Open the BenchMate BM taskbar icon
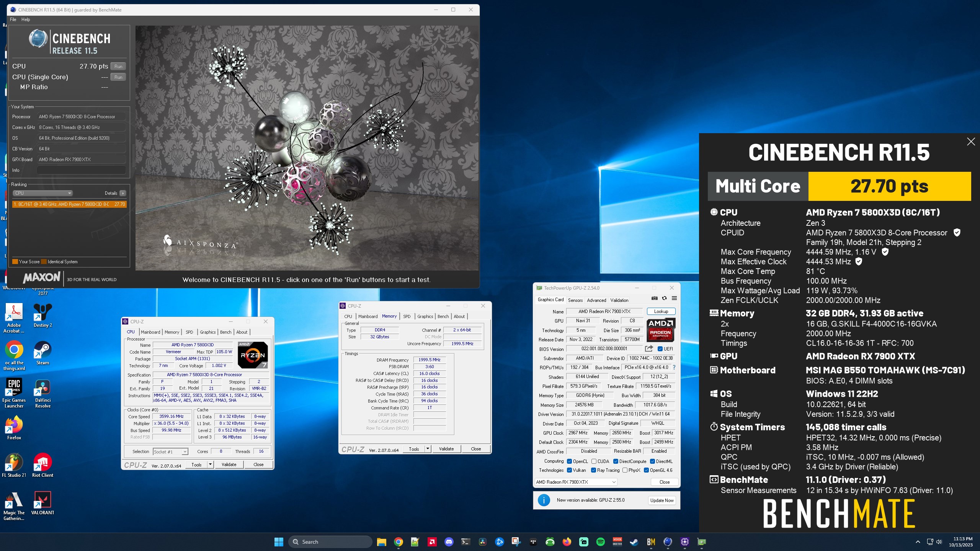The width and height of the screenshot is (980, 551). coord(651,542)
